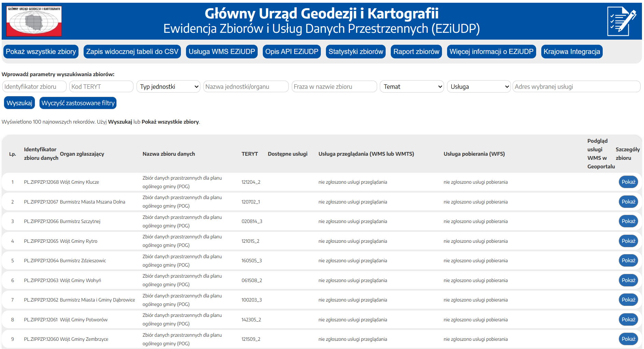Open Statystyki zbiorów
This screenshot has height=349, width=644.
click(356, 52)
